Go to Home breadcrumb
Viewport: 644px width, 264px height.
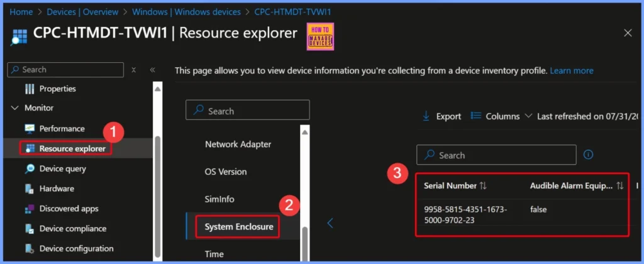pos(21,12)
